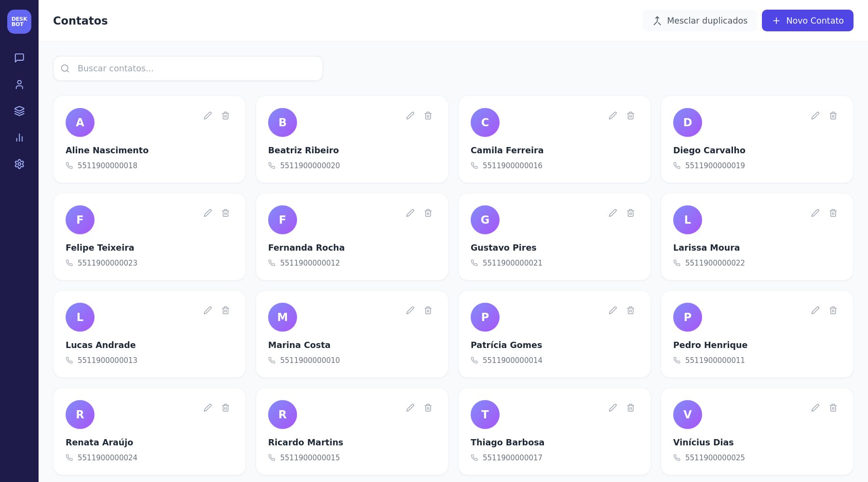Click the Novo Contato button
Viewport: 868px width, 482px height.
[x=808, y=21]
